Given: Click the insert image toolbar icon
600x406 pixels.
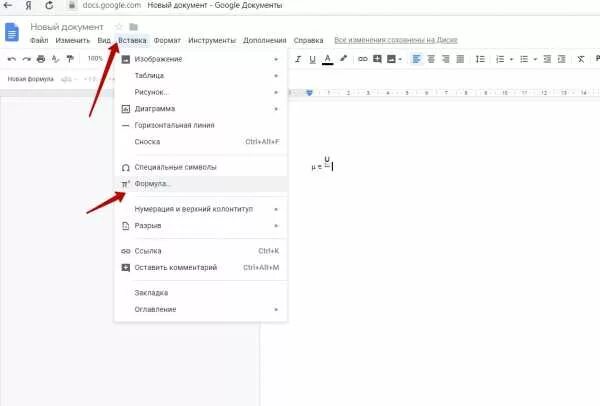Looking at the screenshot, I should [x=391, y=59].
